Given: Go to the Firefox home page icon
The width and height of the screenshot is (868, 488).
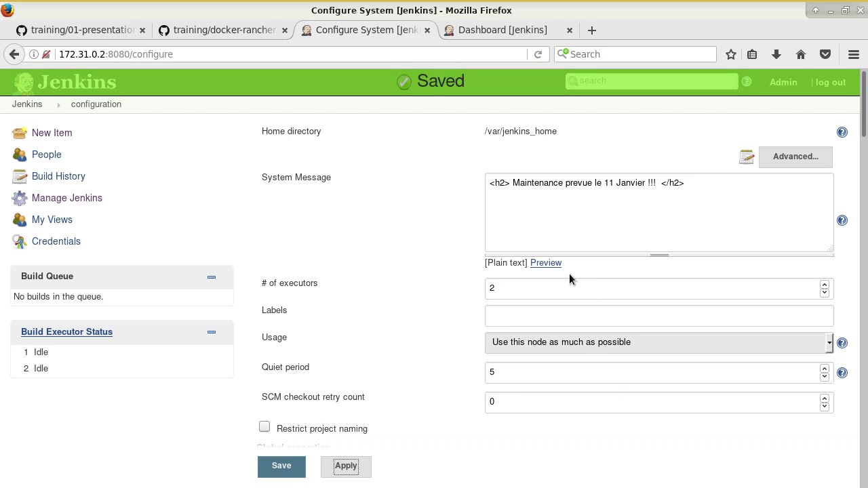Looking at the screenshot, I should point(801,54).
